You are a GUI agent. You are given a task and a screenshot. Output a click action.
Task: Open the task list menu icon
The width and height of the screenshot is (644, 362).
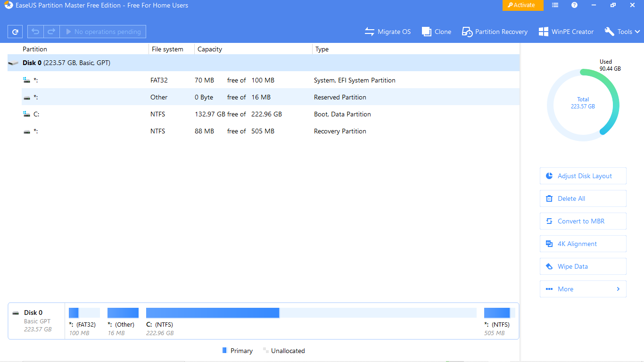pyautogui.click(x=555, y=5)
